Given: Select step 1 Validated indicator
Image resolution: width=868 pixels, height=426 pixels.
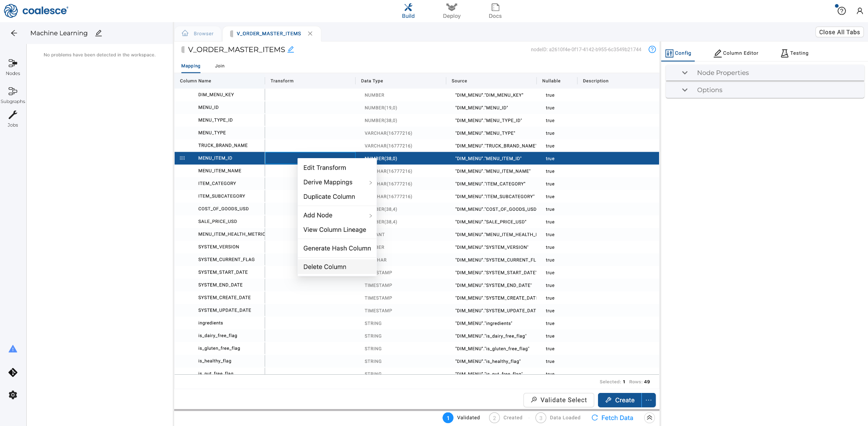Looking at the screenshot, I should click(x=461, y=418).
